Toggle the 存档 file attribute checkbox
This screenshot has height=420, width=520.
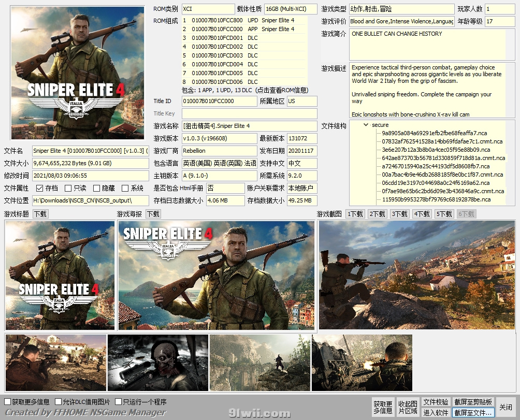[40, 189]
